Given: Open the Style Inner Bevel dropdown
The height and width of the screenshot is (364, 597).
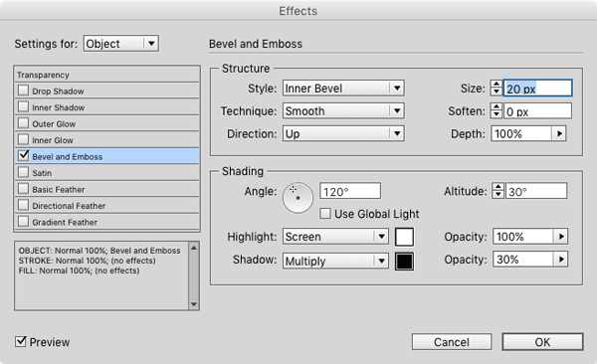Looking at the screenshot, I should click(x=343, y=88).
